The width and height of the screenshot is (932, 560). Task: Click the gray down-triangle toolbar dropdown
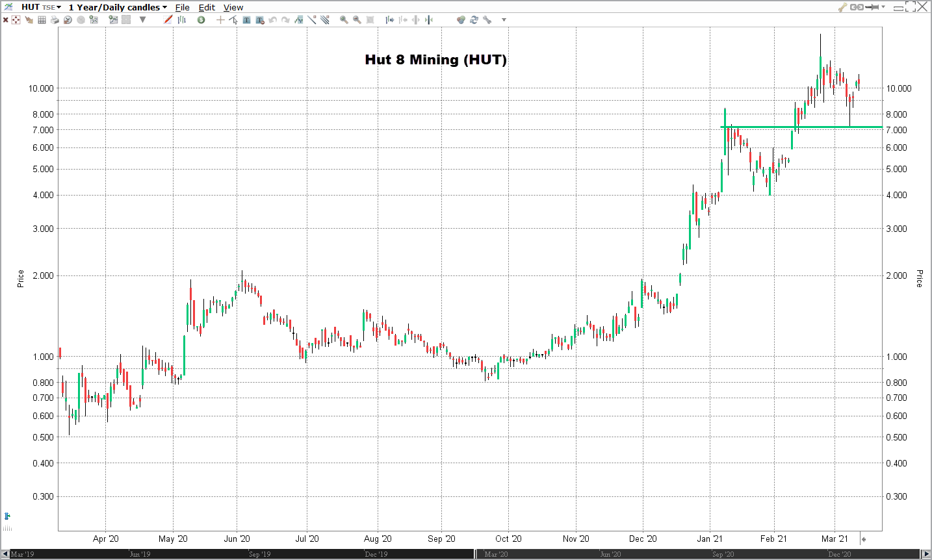point(142,20)
